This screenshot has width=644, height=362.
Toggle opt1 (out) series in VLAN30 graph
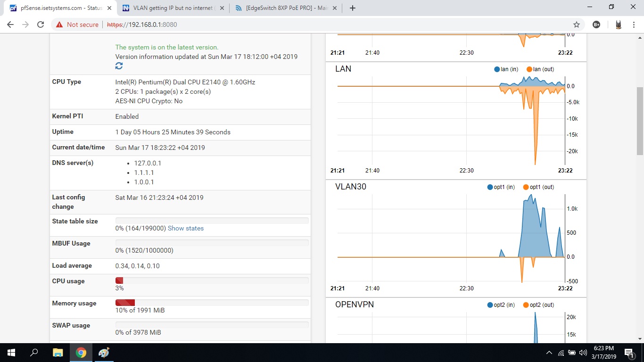[539, 187]
